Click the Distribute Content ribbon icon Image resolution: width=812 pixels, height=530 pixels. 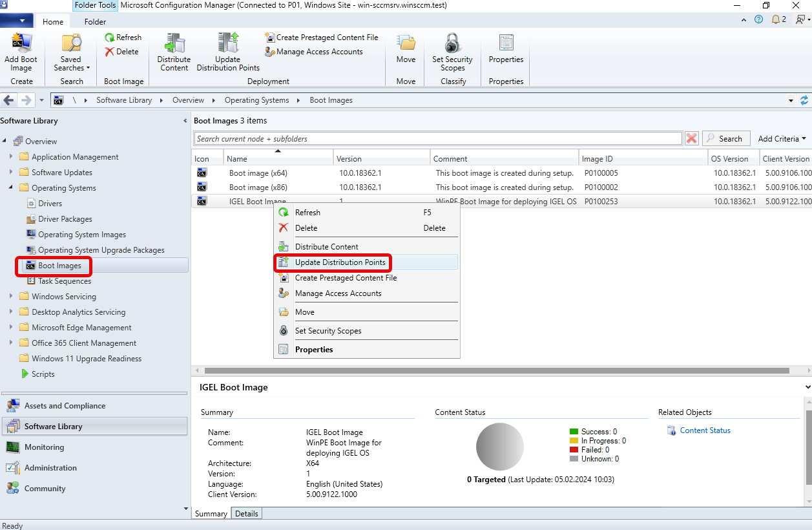[174, 44]
